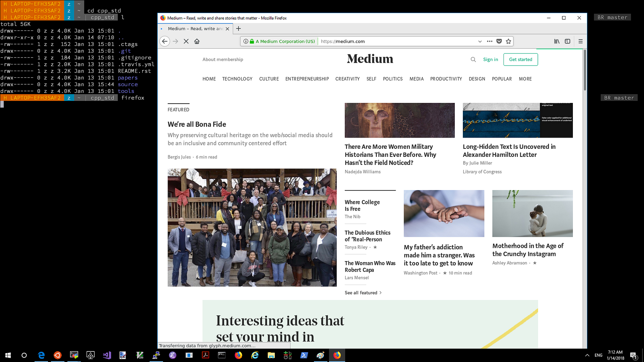Launch Microsoft Edge from the taskbar
644x362 pixels.
tap(41, 355)
